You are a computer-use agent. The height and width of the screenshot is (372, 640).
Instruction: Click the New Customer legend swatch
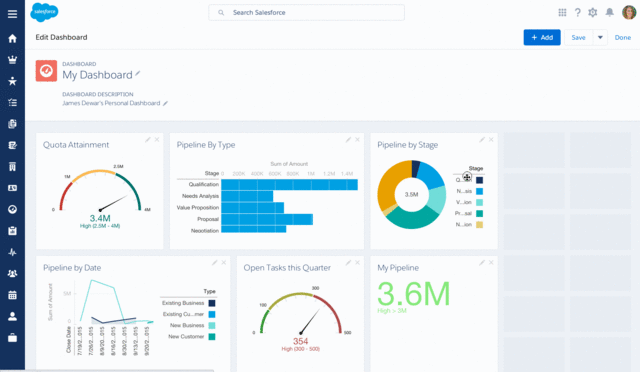212,337
